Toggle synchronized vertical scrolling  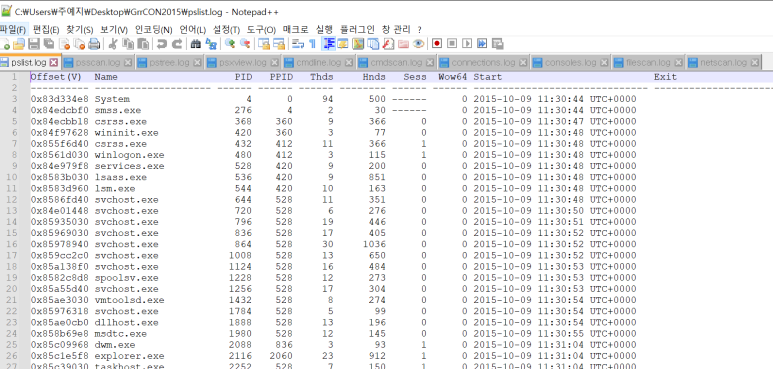(264, 44)
